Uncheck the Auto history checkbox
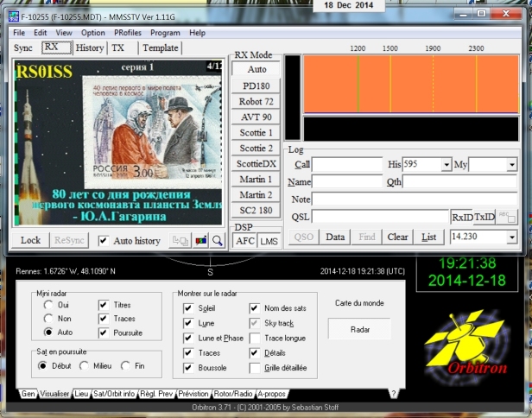 (104, 241)
